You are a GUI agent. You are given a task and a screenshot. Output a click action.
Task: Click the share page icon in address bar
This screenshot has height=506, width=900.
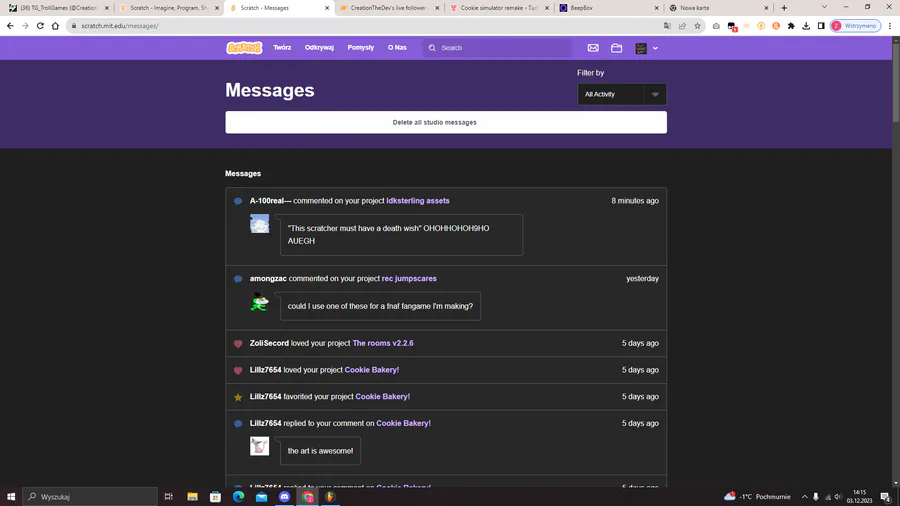[682, 26]
